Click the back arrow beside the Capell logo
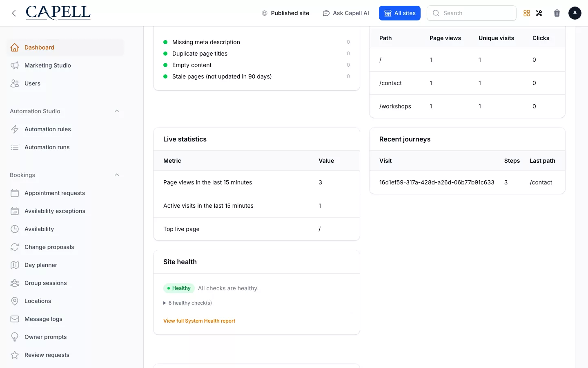Image resolution: width=588 pixels, height=368 pixels. pyautogui.click(x=14, y=13)
